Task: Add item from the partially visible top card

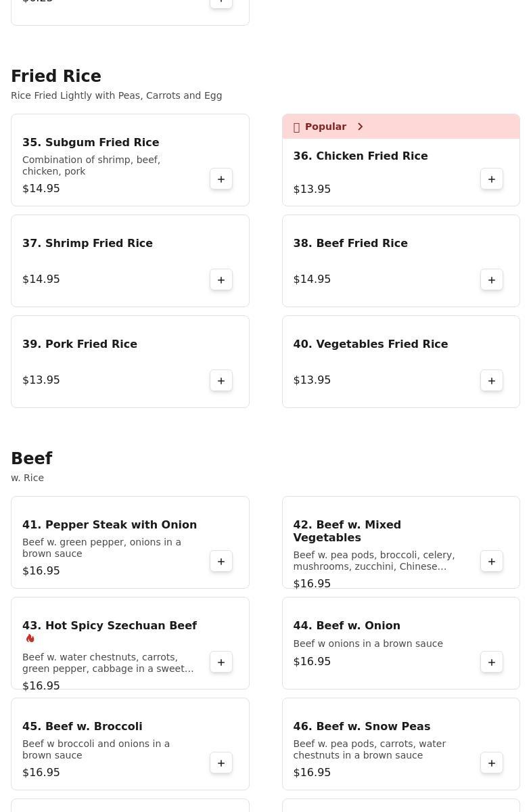Action: click(221, 2)
